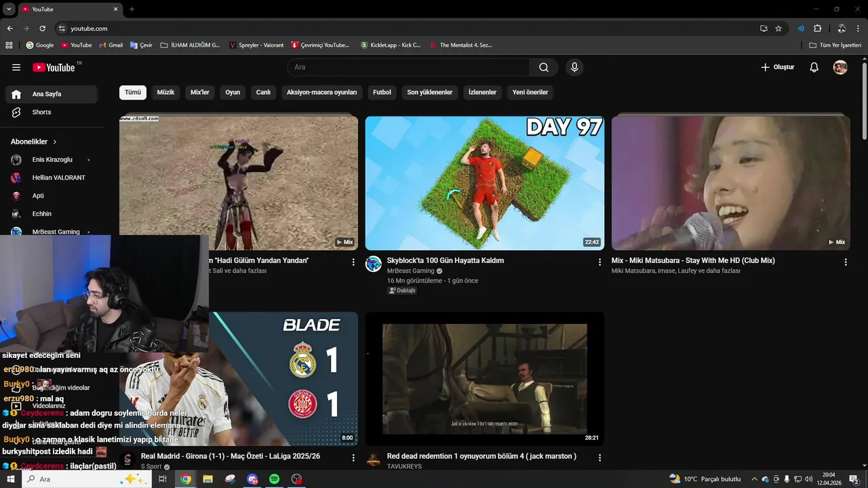868x488 pixels.
Task: Open Hellian VALORANT subscription
Action: [x=52, y=178]
